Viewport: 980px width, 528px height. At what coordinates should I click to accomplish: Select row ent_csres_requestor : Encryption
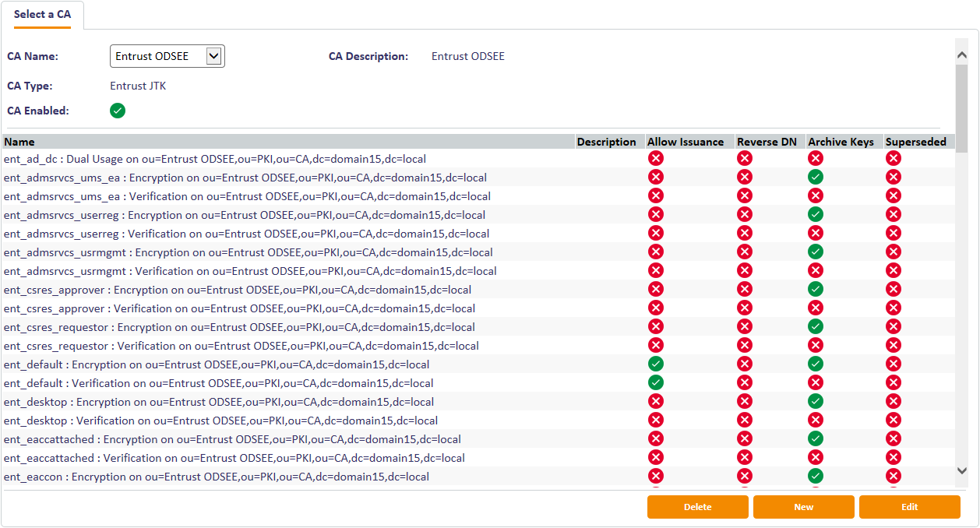pyautogui.click(x=478, y=326)
